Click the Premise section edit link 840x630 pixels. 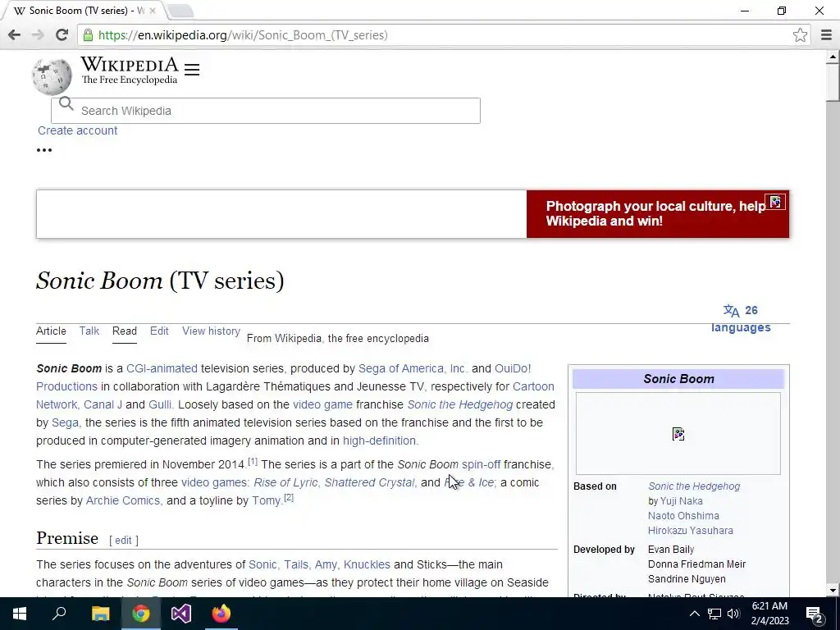123,541
